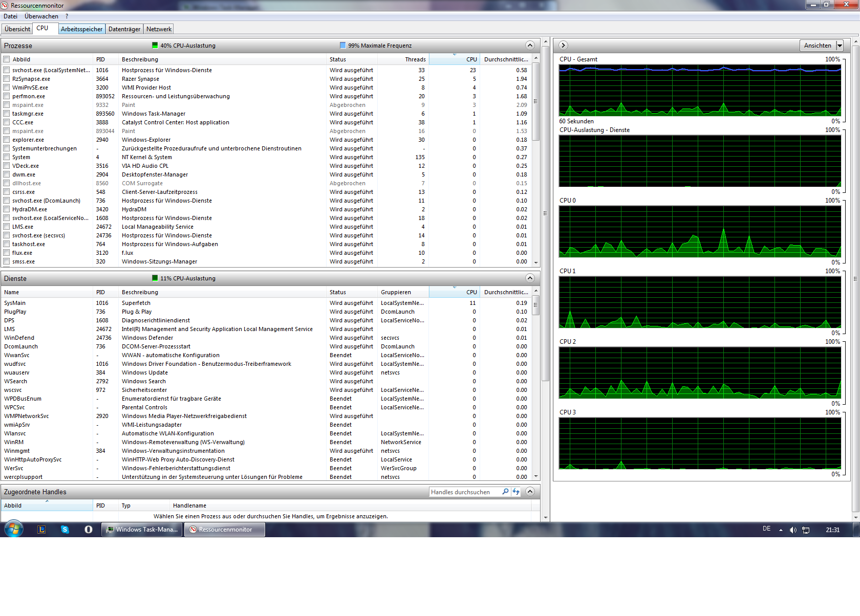The width and height of the screenshot is (860, 616).
Task: Switch to the Arbeitsspeicher tab
Action: [81, 29]
